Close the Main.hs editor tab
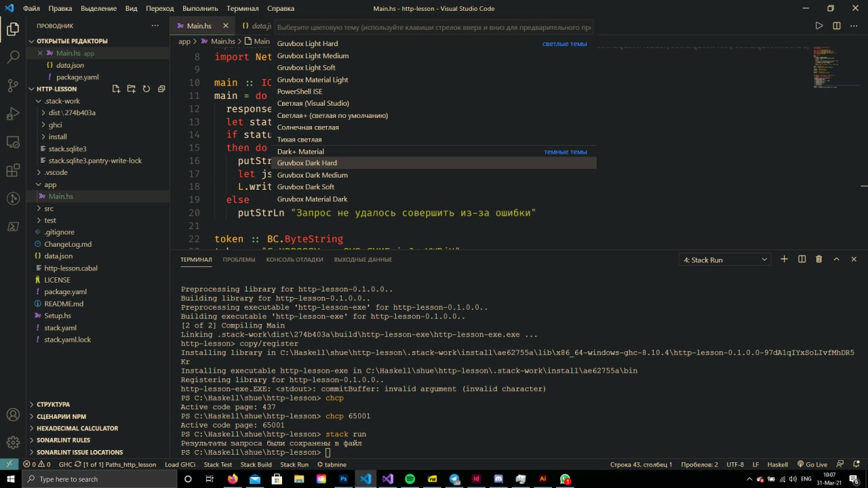 [226, 26]
